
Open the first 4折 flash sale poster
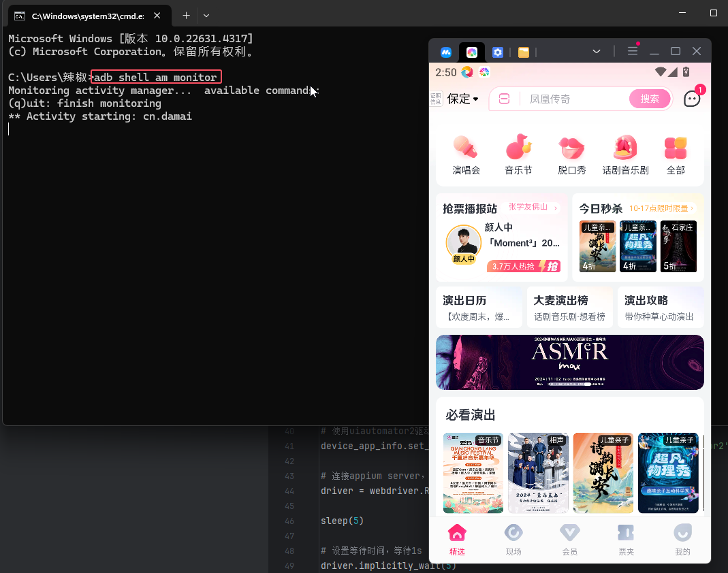[x=597, y=246]
